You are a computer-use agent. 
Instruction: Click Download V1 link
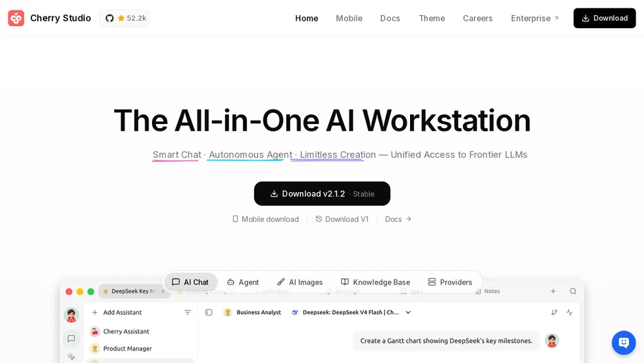tap(342, 219)
